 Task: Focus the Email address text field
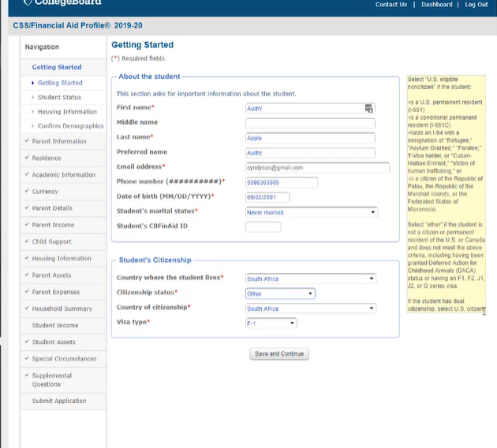[x=317, y=167]
